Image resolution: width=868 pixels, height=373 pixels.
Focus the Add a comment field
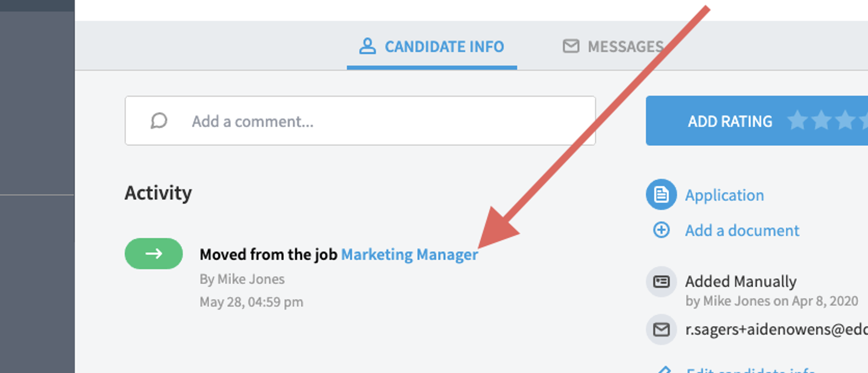[x=360, y=121]
